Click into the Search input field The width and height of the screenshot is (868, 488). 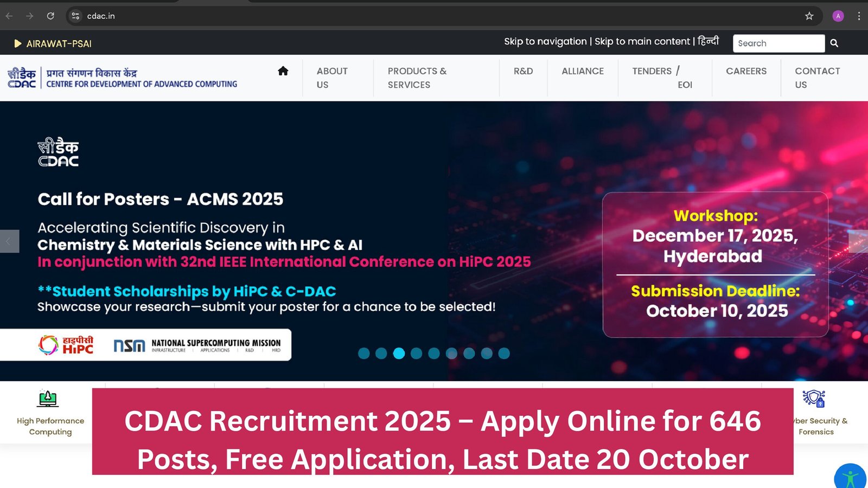tap(778, 43)
